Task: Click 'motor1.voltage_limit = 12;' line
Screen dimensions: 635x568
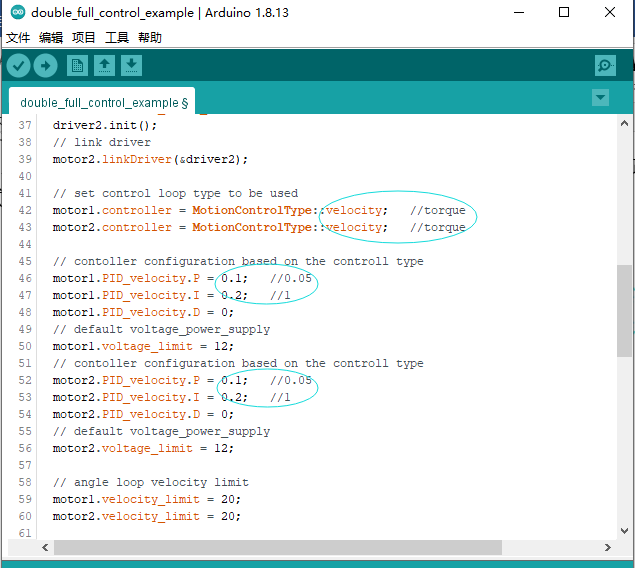Action: point(143,346)
